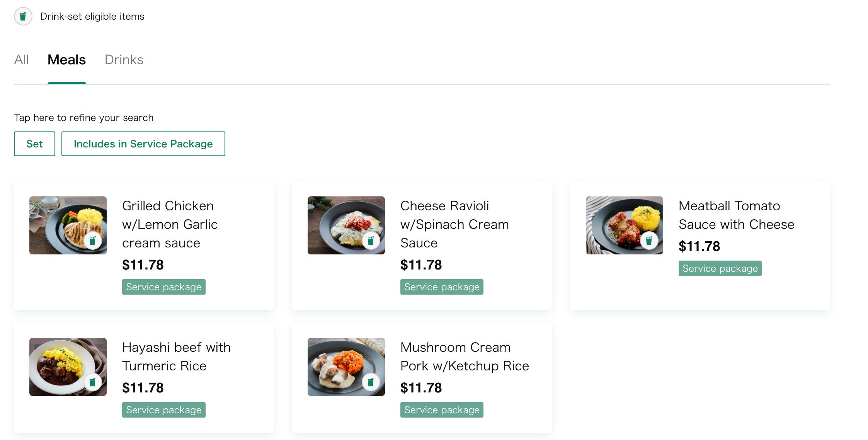Viewport: 868px width, 440px height.
Task: Toggle the Includes in Service Package filter
Action: [143, 143]
